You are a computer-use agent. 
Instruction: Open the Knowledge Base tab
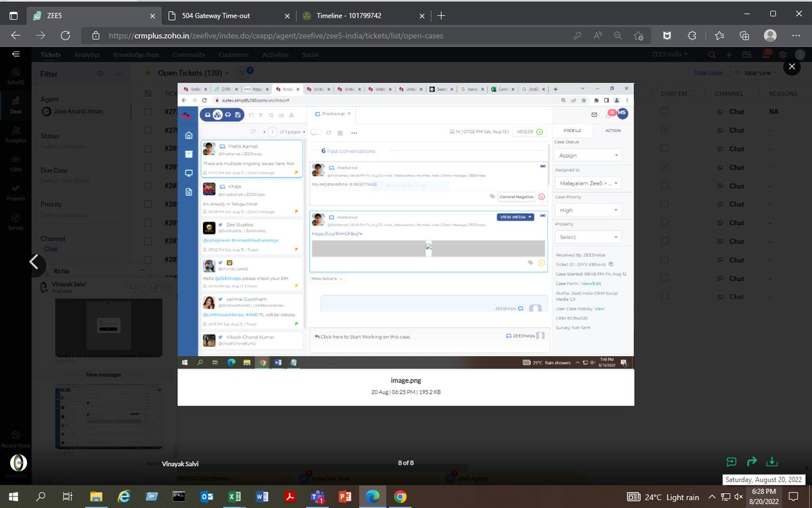click(x=137, y=55)
